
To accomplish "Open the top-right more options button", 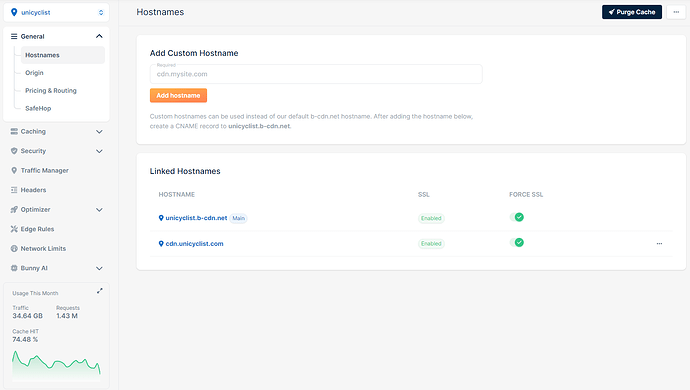I will (x=676, y=12).
